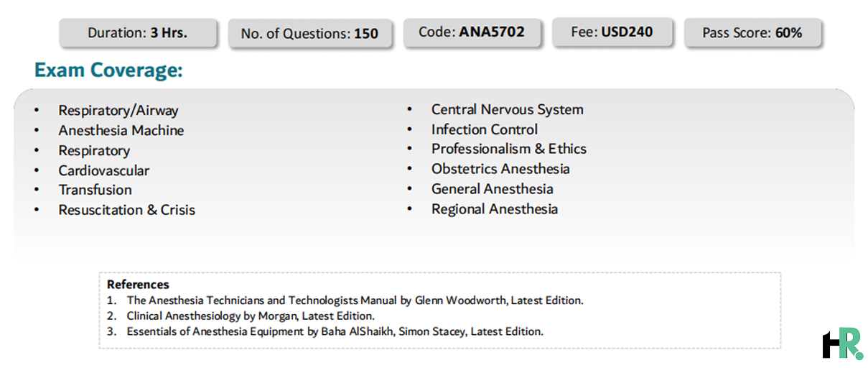
Task: Click the Duration: 3 Hrs. badge
Action: click(x=138, y=33)
